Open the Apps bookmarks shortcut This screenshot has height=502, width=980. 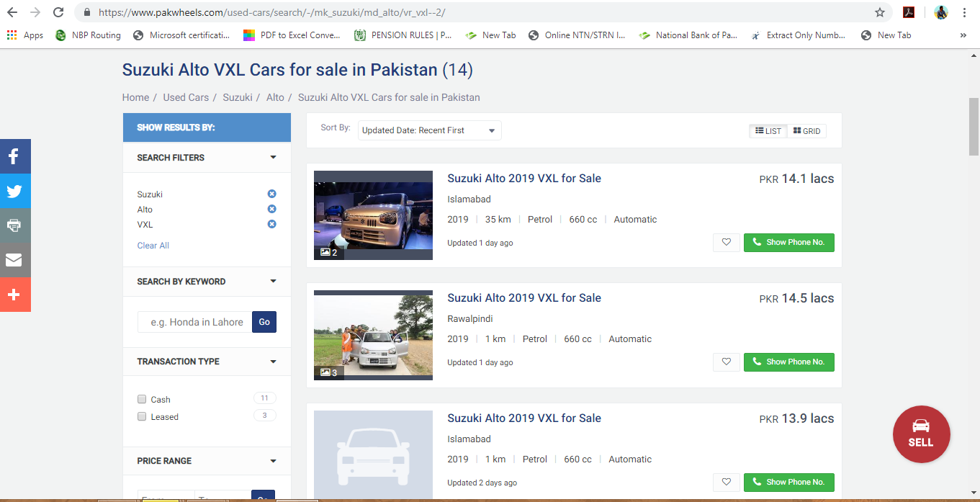pyautogui.click(x=25, y=35)
